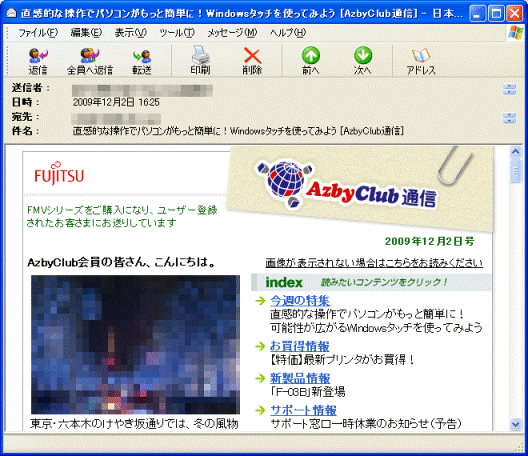Click the FUJITSU logo

coord(59,173)
